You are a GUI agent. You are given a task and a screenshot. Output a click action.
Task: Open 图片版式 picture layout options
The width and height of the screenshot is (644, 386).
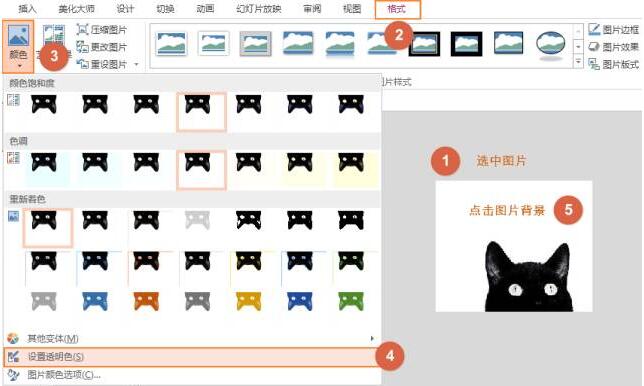click(x=613, y=64)
